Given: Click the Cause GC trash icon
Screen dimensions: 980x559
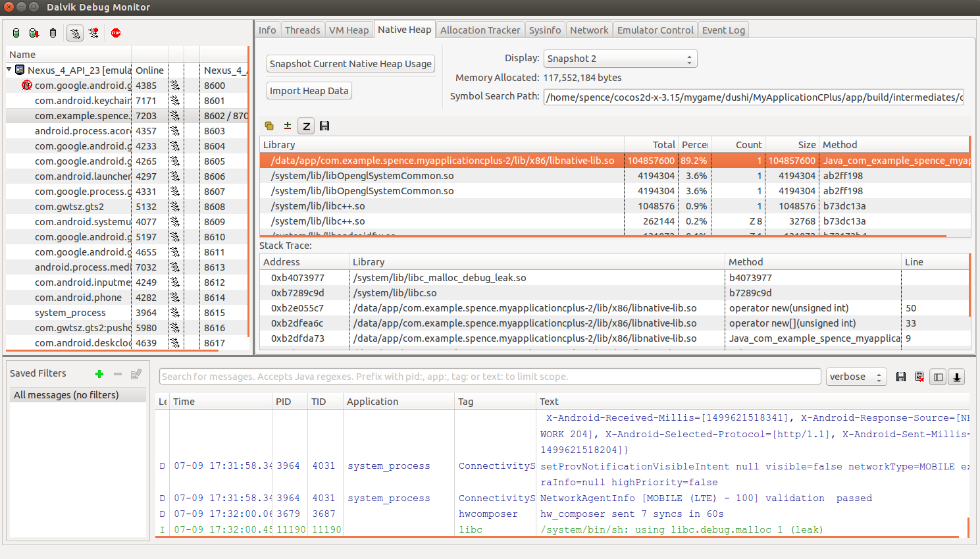Looking at the screenshot, I should [x=53, y=33].
